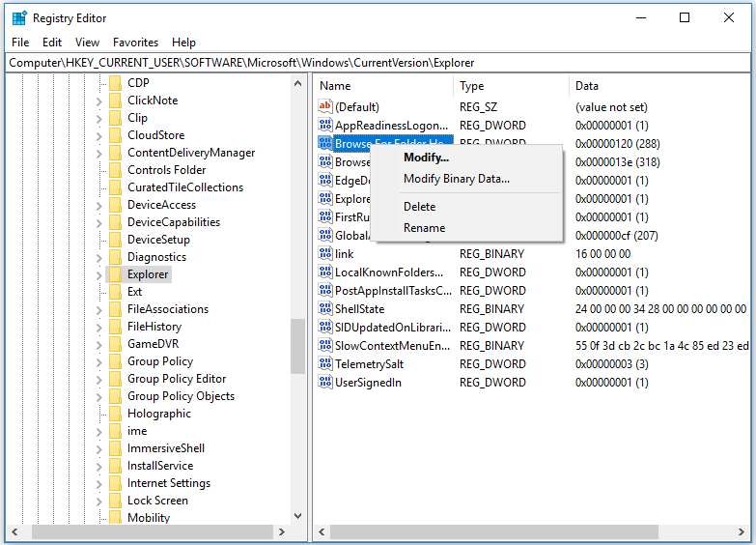This screenshot has height=545, width=756.
Task: Expand the ImmersiveShell key
Action: click(x=98, y=448)
